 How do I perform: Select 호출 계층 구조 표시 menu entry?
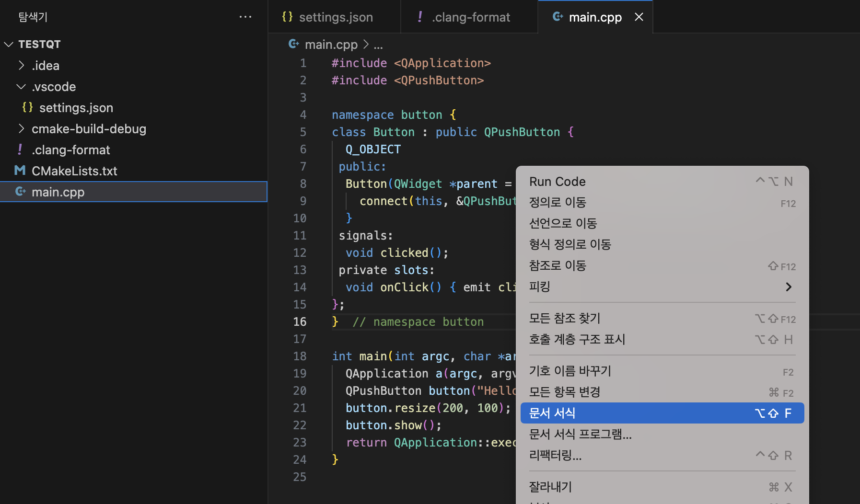[x=662, y=340]
